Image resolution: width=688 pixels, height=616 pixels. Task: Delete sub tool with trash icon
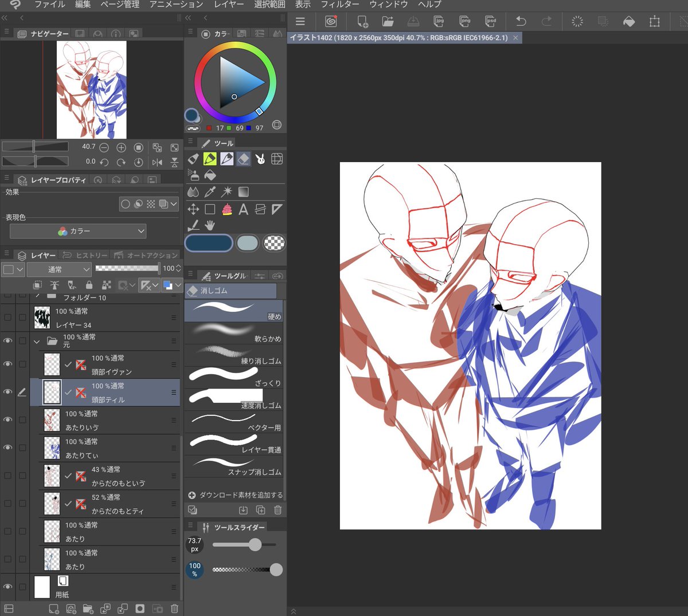(x=277, y=510)
